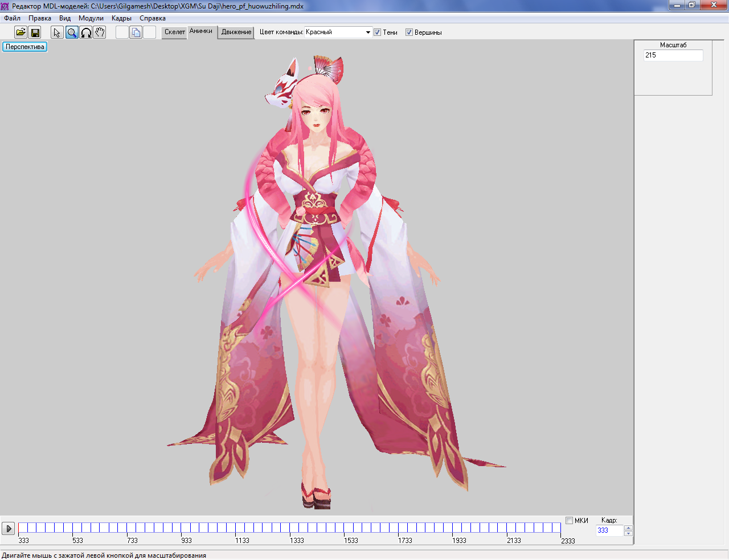Open the Вид menu
This screenshot has width=729, height=560.
pyautogui.click(x=65, y=18)
